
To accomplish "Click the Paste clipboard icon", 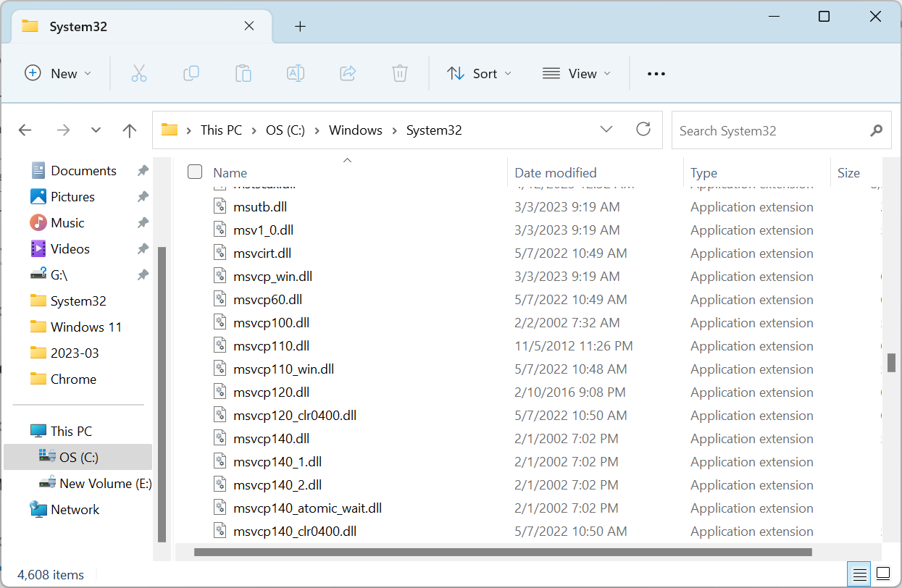I will [x=243, y=73].
